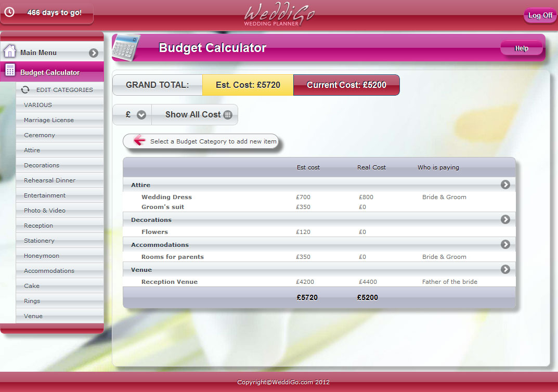Click the £4400 real cost value
Viewport: 558px width, 392px height.
pos(368,281)
